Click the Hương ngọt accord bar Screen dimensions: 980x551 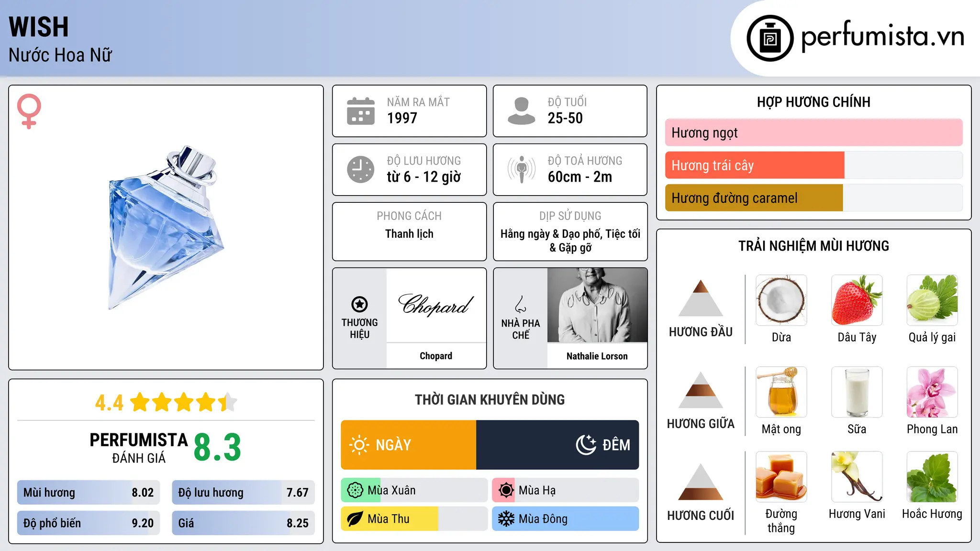pos(814,132)
